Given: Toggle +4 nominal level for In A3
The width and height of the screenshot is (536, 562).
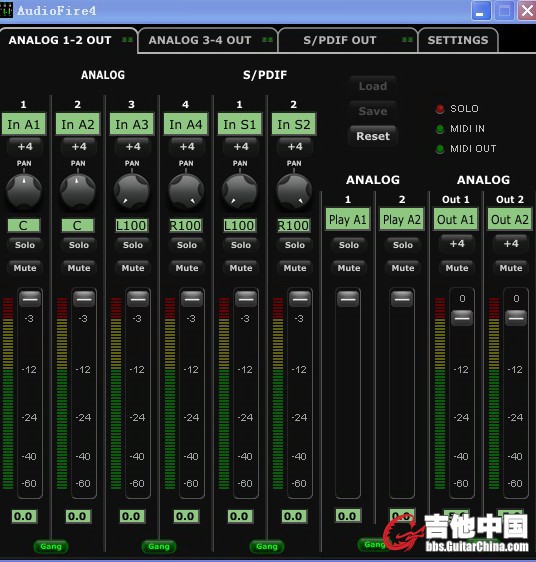Looking at the screenshot, I should pos(133,147).
